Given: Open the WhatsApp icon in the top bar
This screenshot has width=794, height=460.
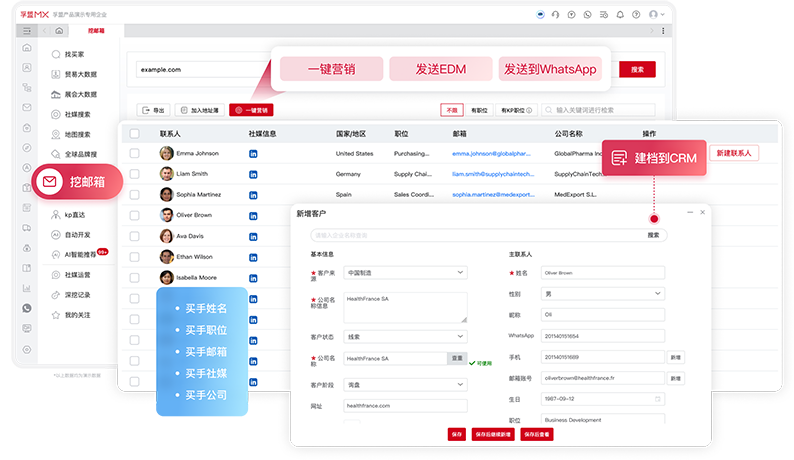Looking at the screenshot, I should point(587,15).
